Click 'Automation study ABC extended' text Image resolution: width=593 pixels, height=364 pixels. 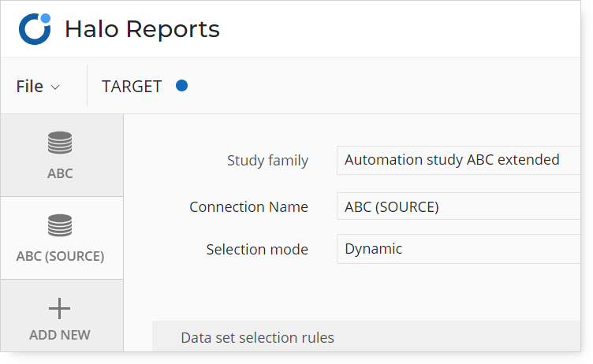coord(452,160)
